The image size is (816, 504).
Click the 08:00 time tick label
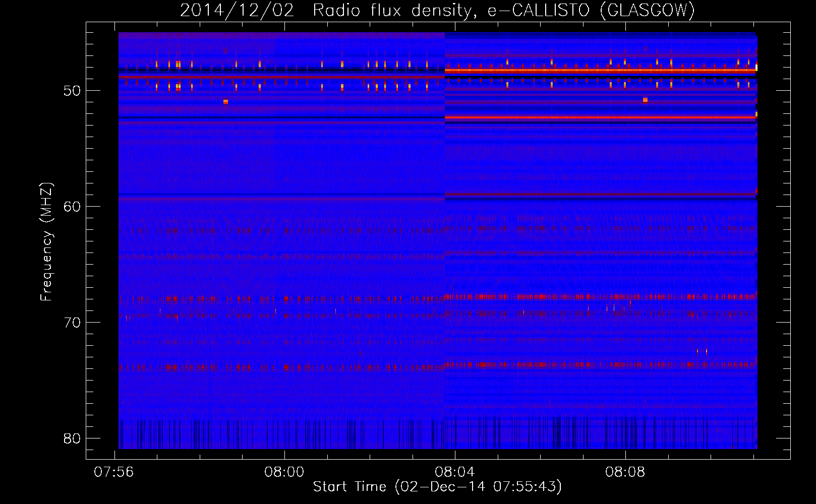point(284,472)
